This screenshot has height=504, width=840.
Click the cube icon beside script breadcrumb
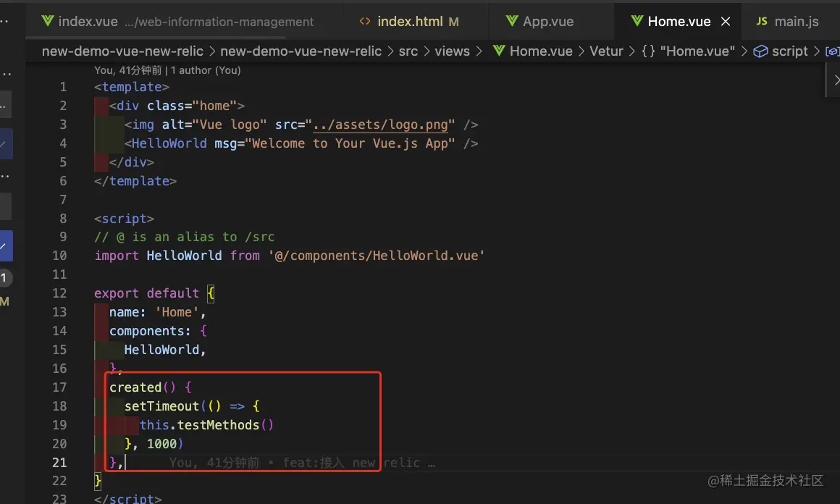[760, 51]
